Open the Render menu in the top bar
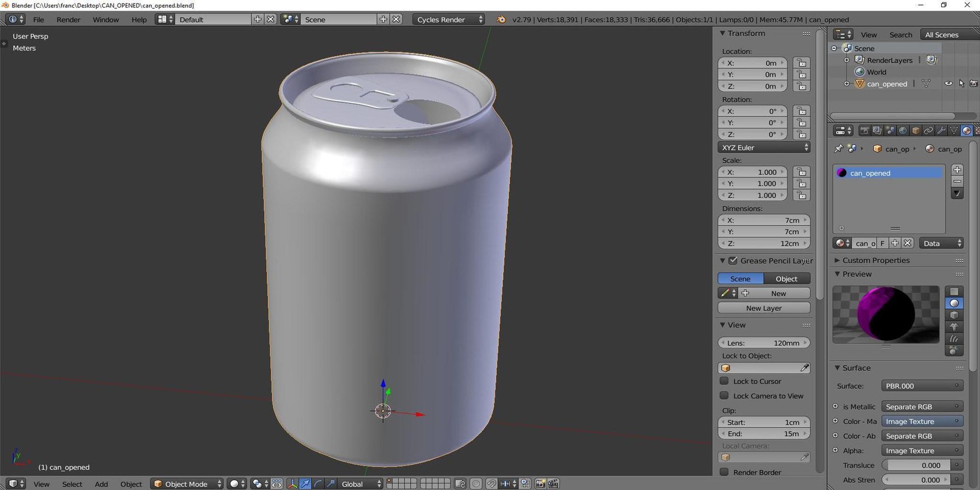This screenshot has width=980, height=490. [68, 19]
